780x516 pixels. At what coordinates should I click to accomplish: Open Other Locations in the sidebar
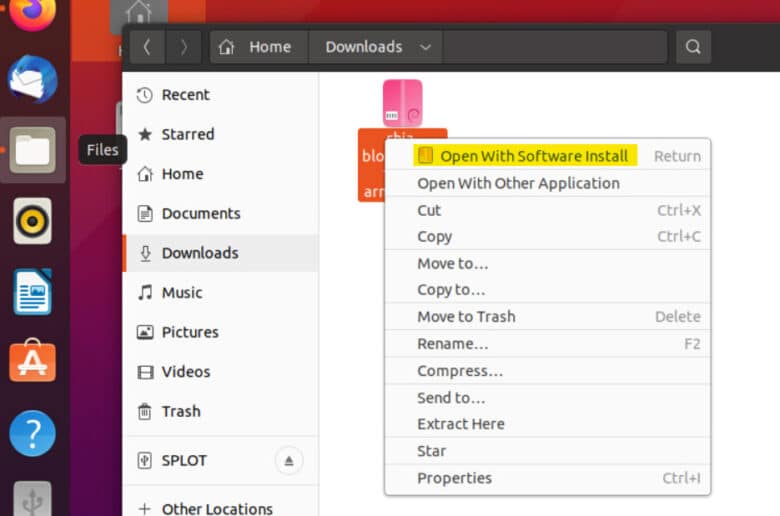tap(220, 507)
